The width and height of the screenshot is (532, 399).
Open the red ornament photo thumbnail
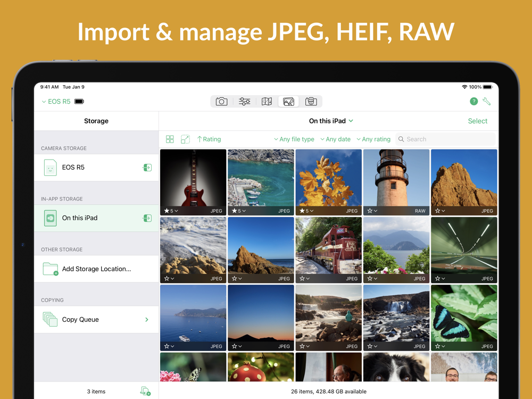coord(261,367)
